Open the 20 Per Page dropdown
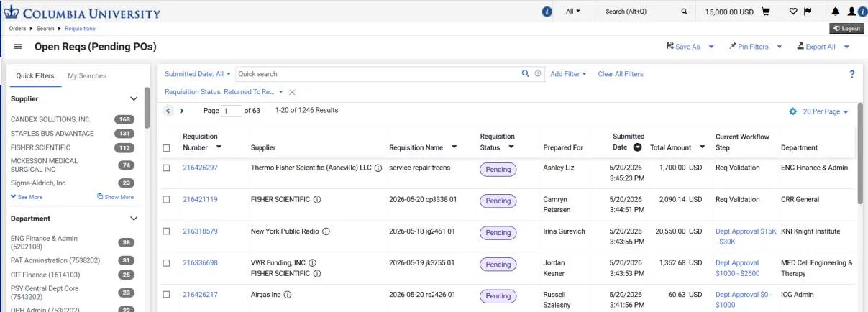This screenshot has width=868, height=312. point(826,111)
